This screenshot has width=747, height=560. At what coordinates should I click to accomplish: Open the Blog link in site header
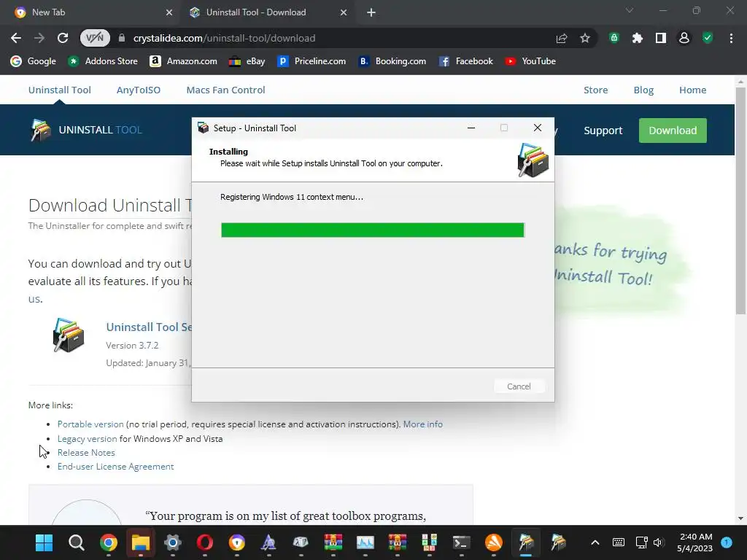tap(643, 90)
